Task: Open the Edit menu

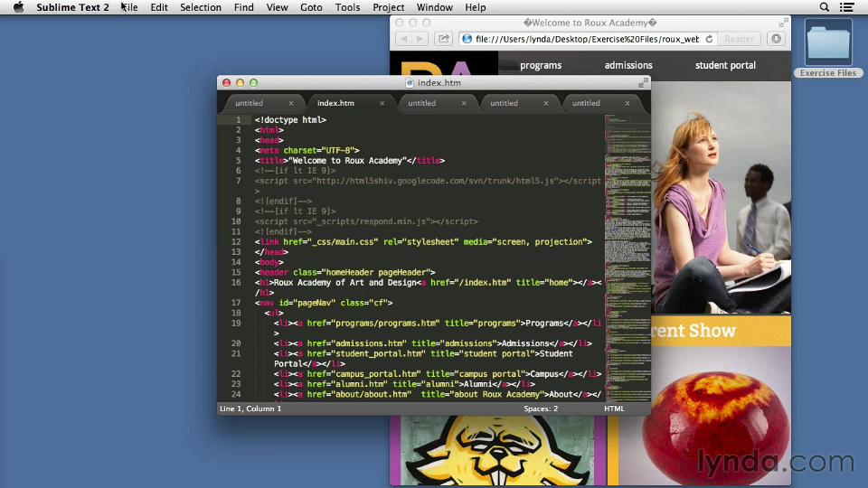Action: [159, 7]
